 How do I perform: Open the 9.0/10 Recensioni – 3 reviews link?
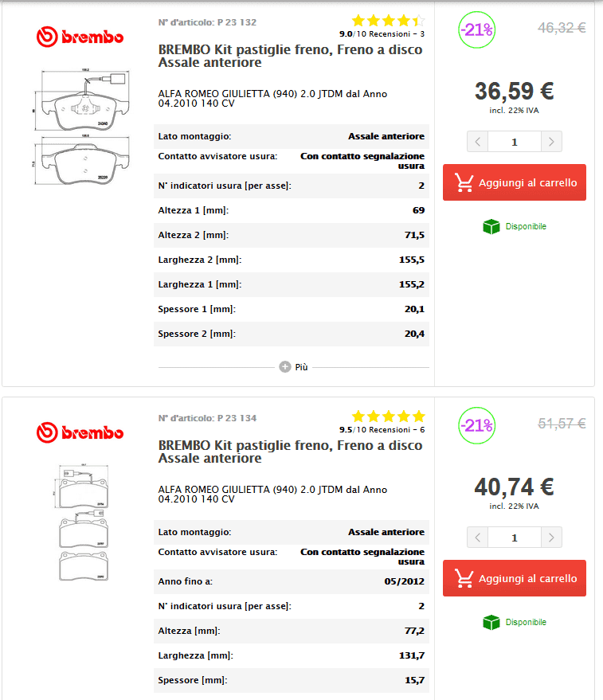click(x=382, y=33)
